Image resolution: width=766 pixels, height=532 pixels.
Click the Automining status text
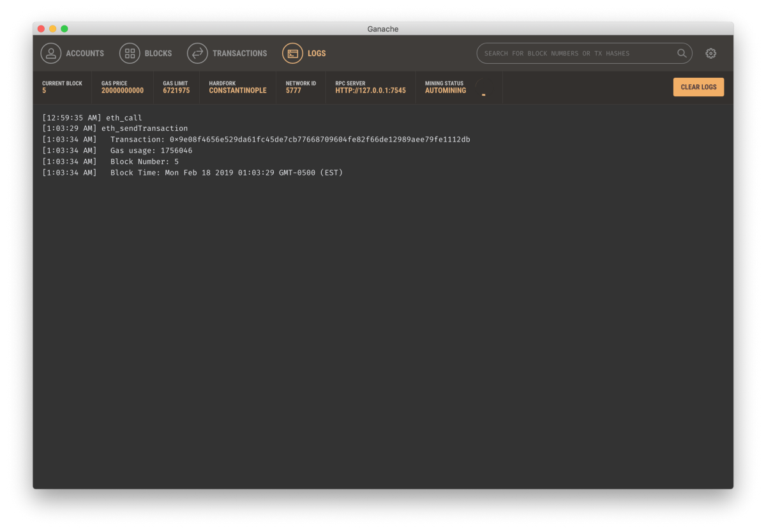446,91
